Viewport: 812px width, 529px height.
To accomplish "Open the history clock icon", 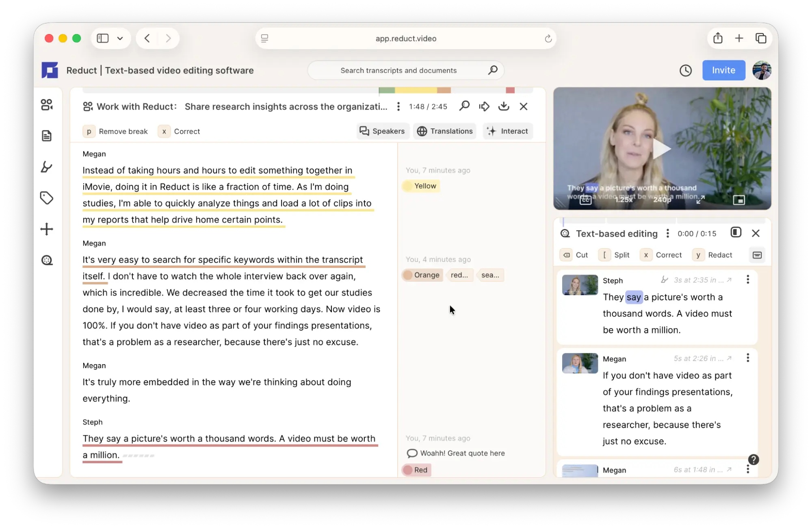I will pos(686,70).
